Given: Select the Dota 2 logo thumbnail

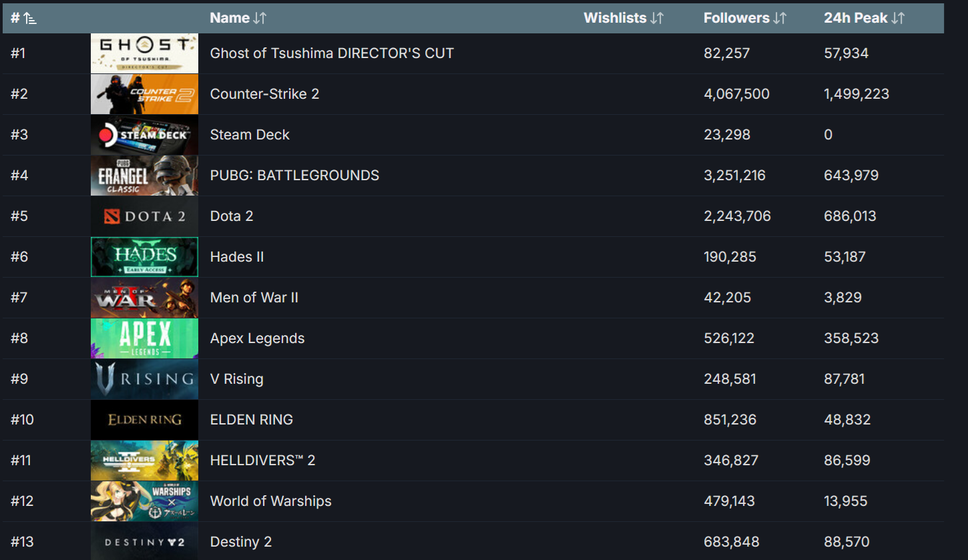Looking at the screenshot, I should (x=144, y=216).
